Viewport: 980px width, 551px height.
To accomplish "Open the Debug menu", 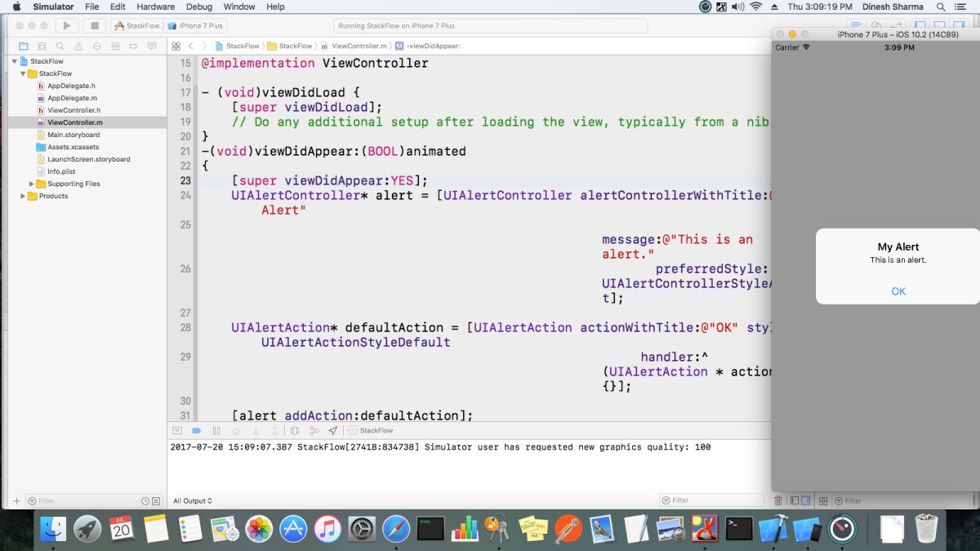I will click(199, 7).
